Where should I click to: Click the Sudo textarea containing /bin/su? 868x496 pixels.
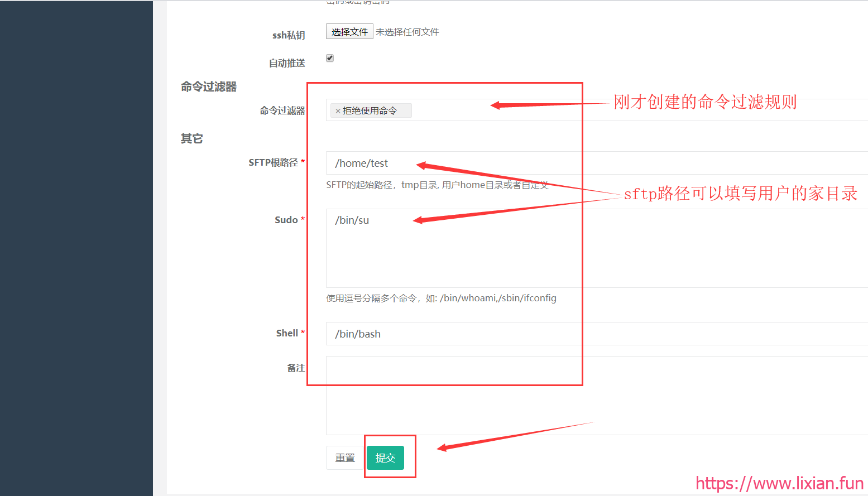(x=597, y=248)
